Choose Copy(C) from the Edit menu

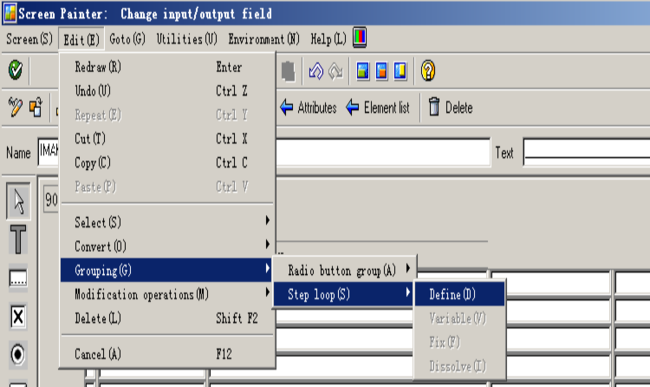coord(167,162)
